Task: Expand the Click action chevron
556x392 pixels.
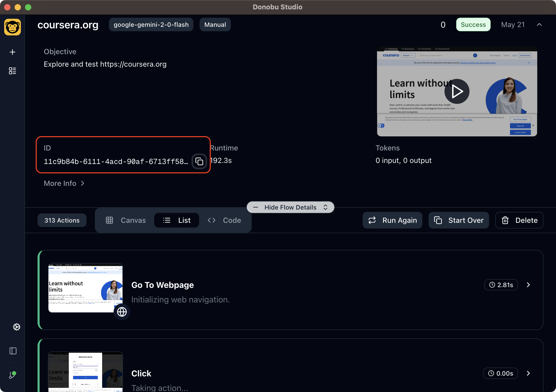Action: click(528, 373)
